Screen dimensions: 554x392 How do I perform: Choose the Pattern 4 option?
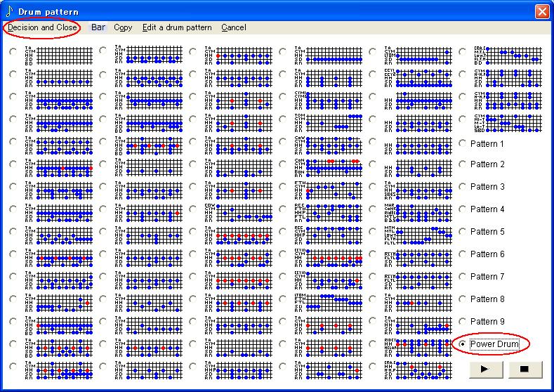462,209
